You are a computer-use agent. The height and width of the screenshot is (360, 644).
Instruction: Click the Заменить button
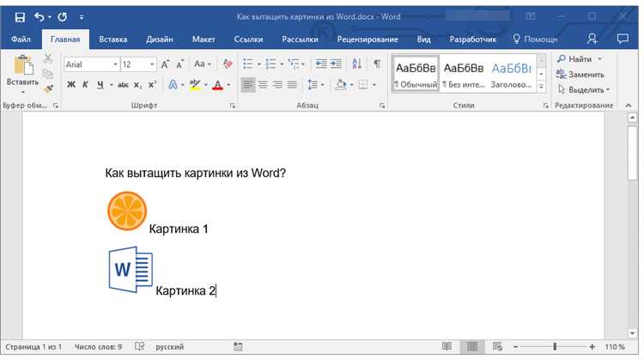point(580,75)
